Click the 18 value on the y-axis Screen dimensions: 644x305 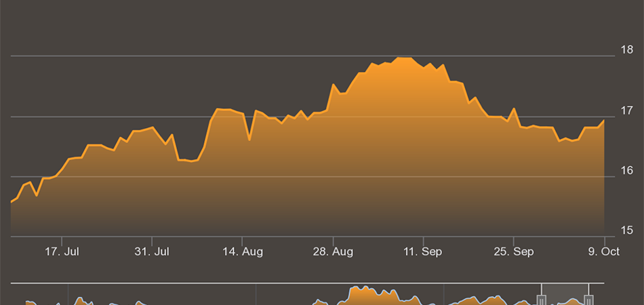[627, 50]
